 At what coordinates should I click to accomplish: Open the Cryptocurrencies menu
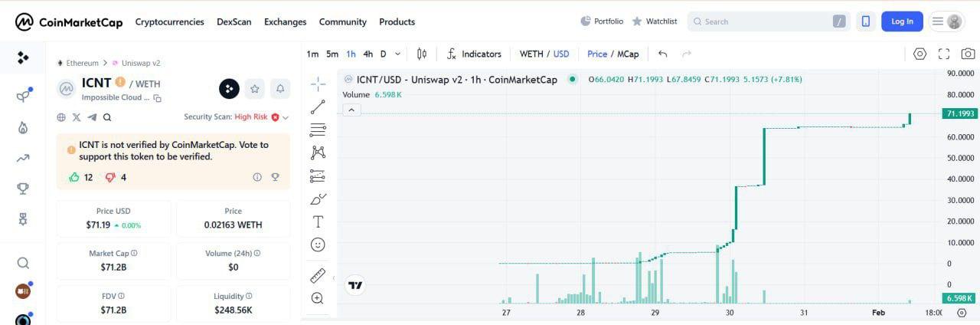170,21
